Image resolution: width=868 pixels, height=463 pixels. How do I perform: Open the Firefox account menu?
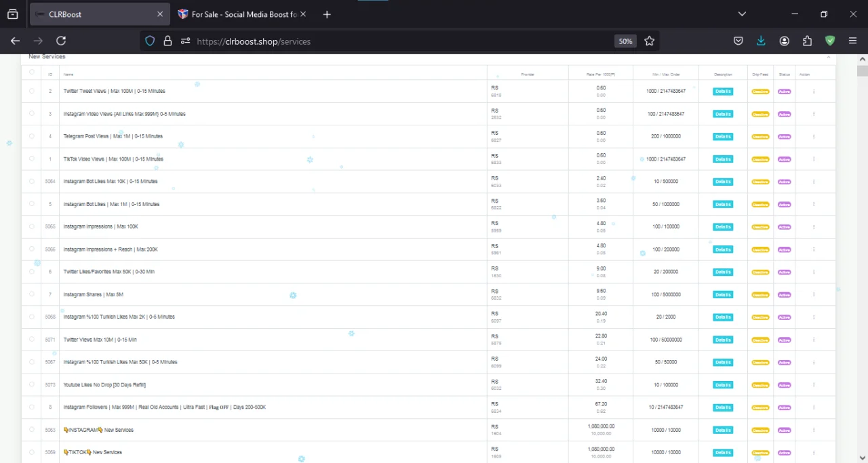784,41
